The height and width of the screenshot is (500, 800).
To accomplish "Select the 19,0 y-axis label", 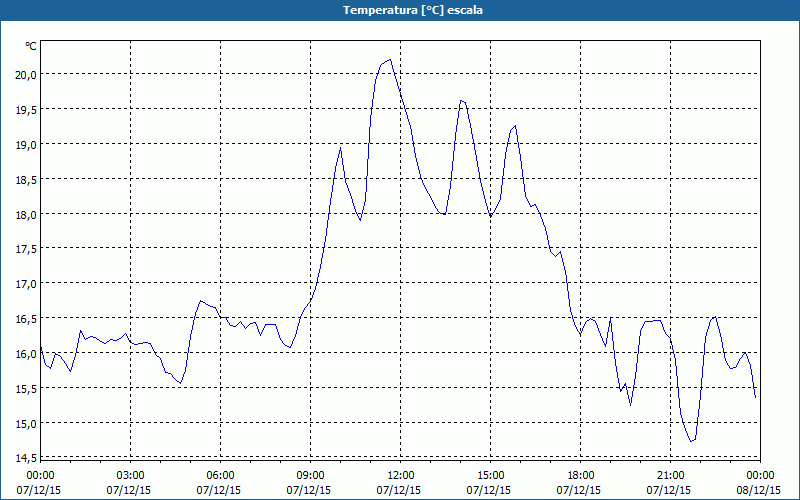I will point(27,144).
